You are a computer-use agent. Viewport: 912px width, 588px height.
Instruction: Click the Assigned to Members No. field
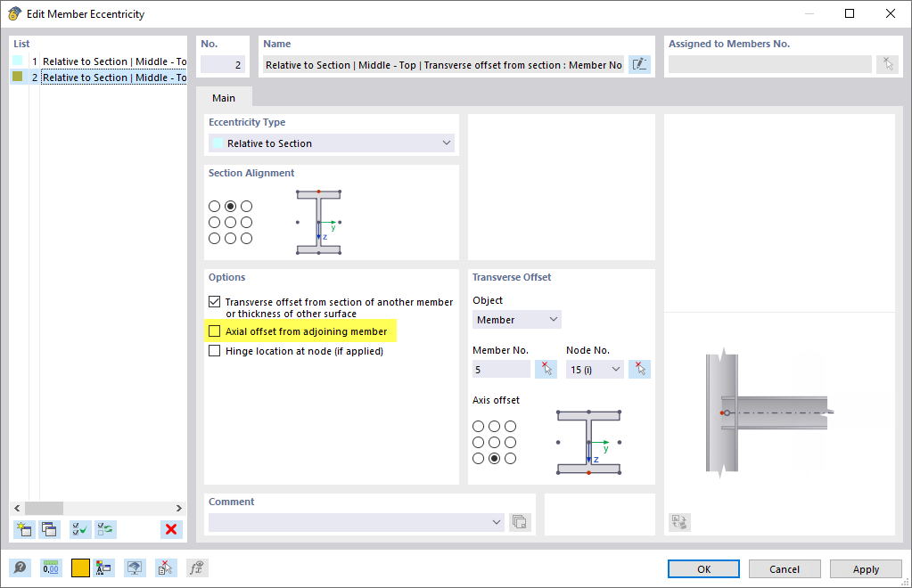[x=770, y=64]
